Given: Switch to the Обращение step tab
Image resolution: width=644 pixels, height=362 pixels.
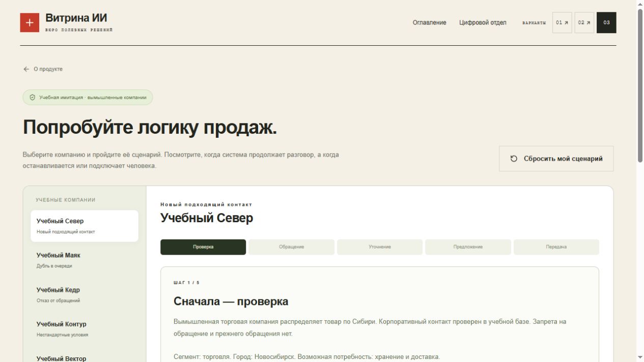Looking at the screenshot, I should click(x=292, y=247).
